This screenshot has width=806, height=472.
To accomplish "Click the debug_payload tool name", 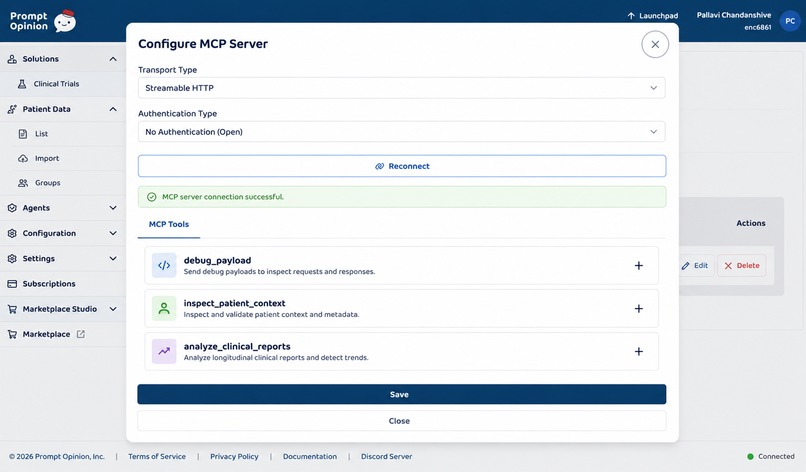I will click(217, 261).
